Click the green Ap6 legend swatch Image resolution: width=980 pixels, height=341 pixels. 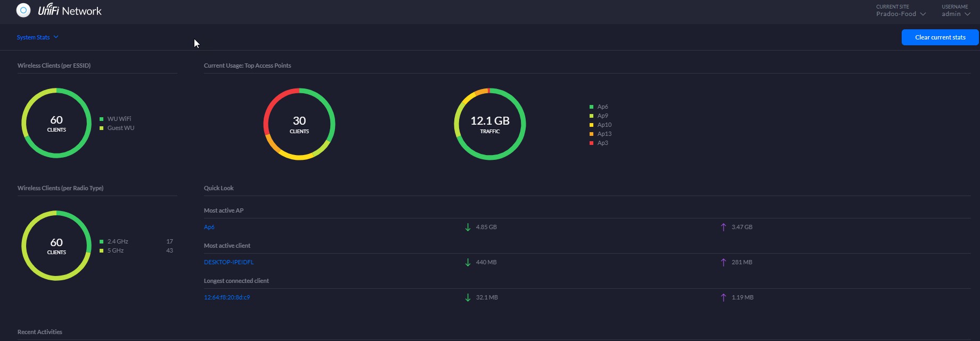click(x=591, y=107)
